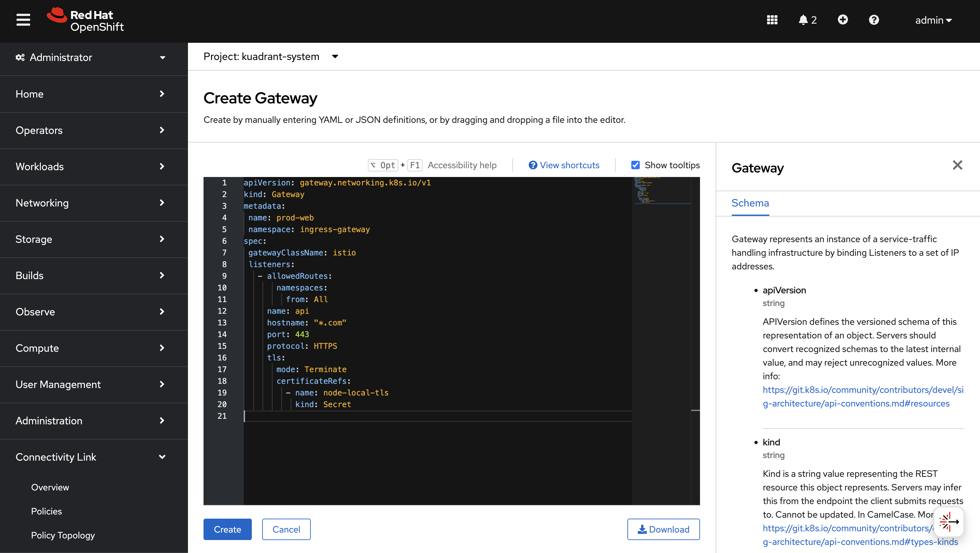Click the Red Hat OpenShift logo
980x553 pixels.
pyautogui.click(x=86, y=20)
